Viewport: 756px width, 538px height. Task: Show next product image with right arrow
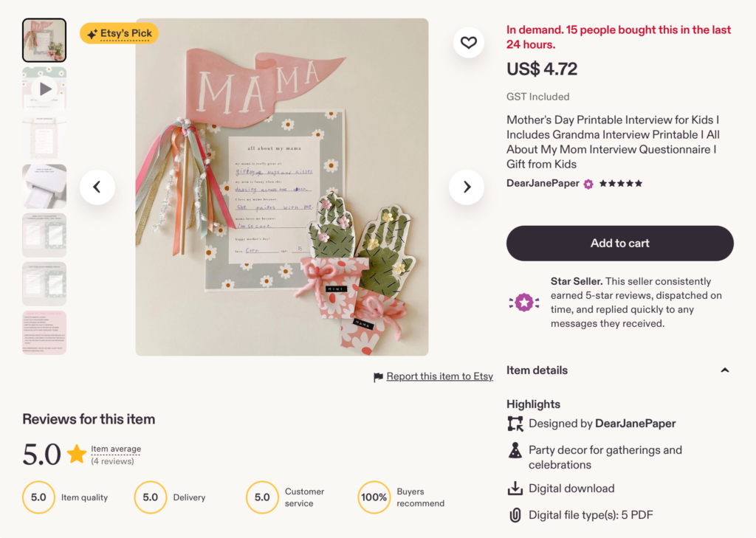[467, 187]
